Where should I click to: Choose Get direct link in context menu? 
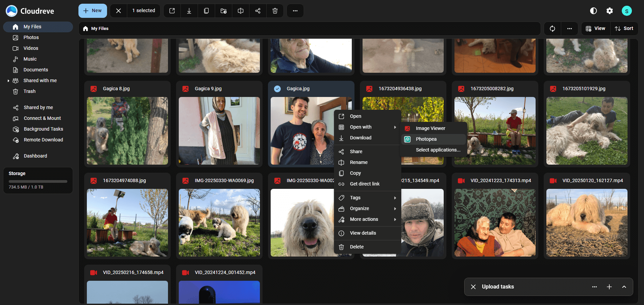[367, 184]
